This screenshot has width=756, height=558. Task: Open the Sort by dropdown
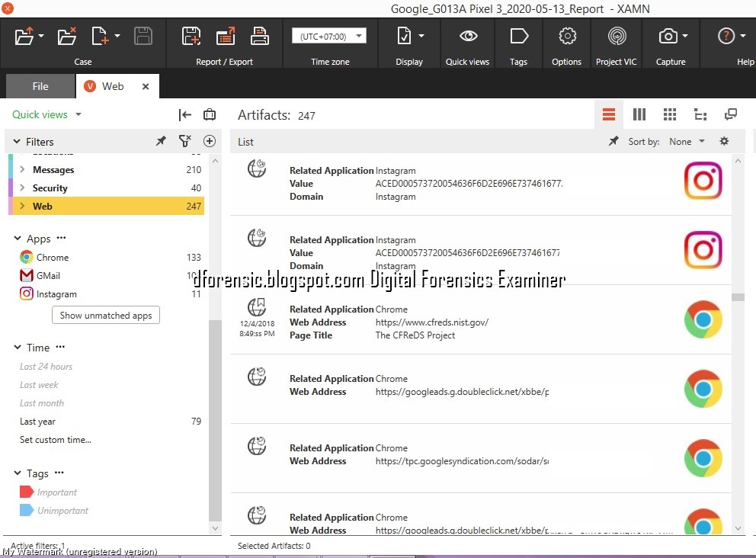click(x=685, y=141)
